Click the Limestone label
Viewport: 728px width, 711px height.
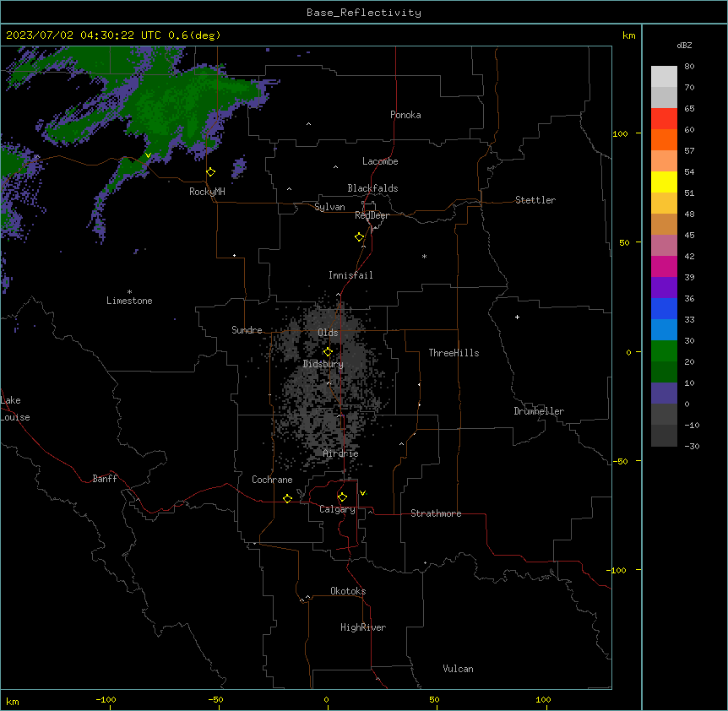point(129,301)
